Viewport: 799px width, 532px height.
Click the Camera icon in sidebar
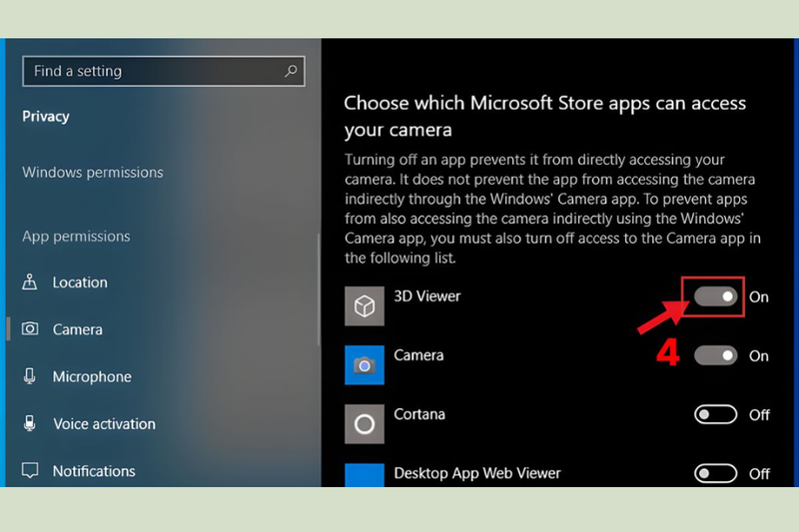(30, 328)
